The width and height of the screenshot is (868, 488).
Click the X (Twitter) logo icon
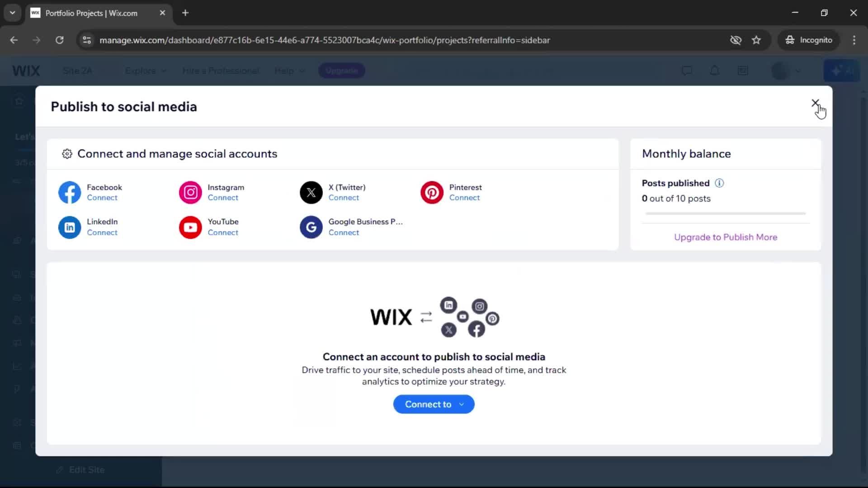[x=311, y=192]
